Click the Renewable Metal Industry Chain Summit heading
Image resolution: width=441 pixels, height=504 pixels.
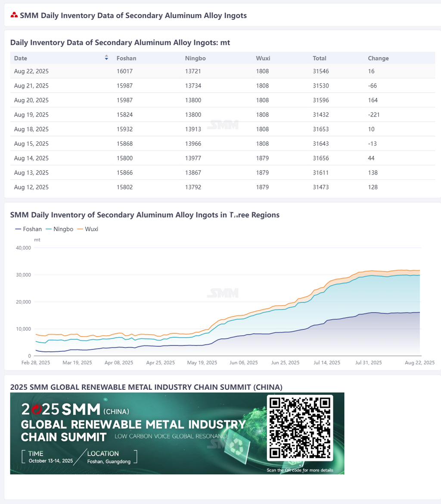146,387
